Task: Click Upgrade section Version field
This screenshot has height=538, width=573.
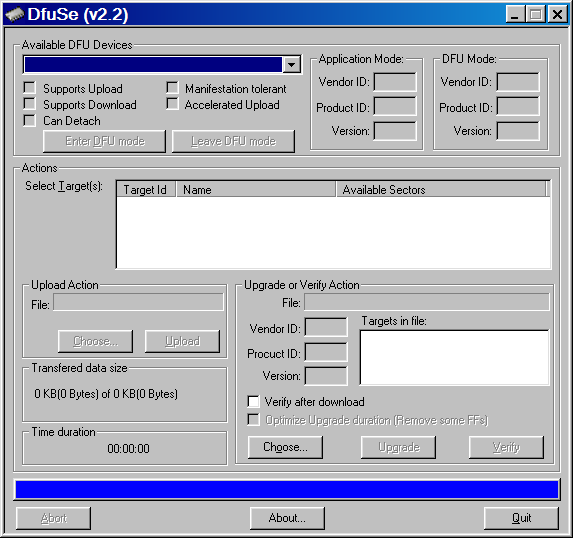Action: 326,376
